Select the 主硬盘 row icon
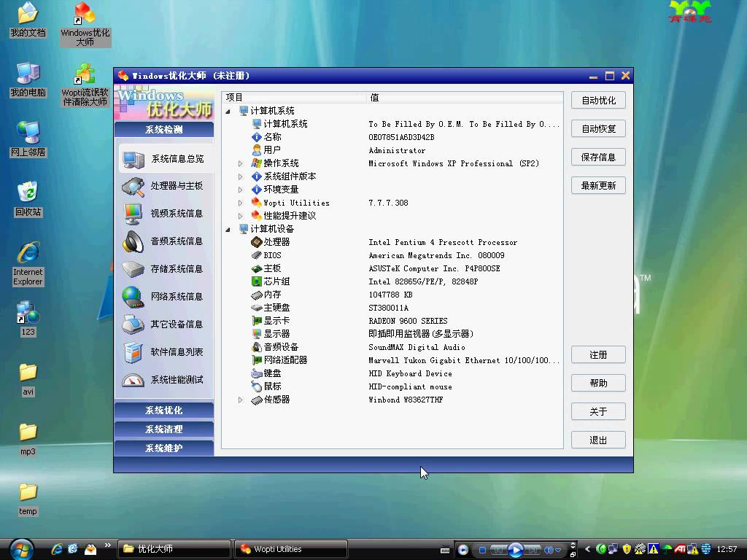Viewport: 747px width, 560px height. click(x=257, y=308)
